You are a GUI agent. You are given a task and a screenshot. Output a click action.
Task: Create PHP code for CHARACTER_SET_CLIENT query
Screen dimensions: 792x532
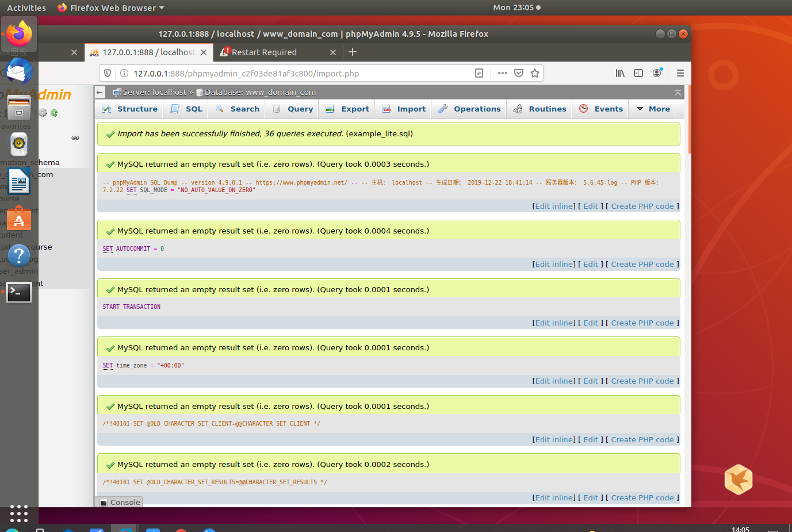click(642, 439)
